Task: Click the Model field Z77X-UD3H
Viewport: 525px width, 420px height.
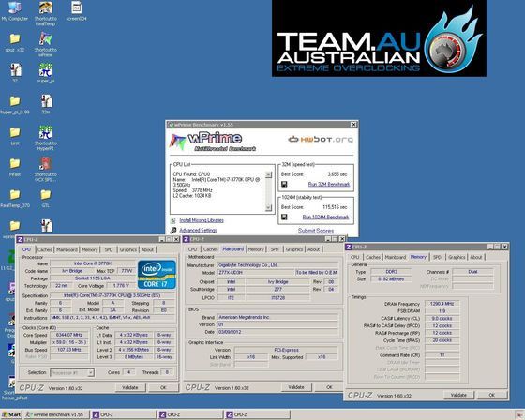Action: (x=256, y=273)
